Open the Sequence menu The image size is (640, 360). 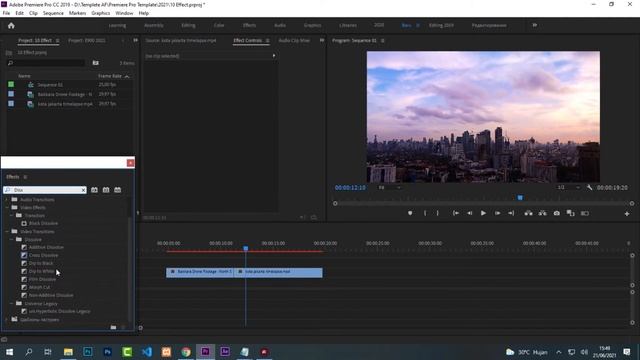[53, 13]
